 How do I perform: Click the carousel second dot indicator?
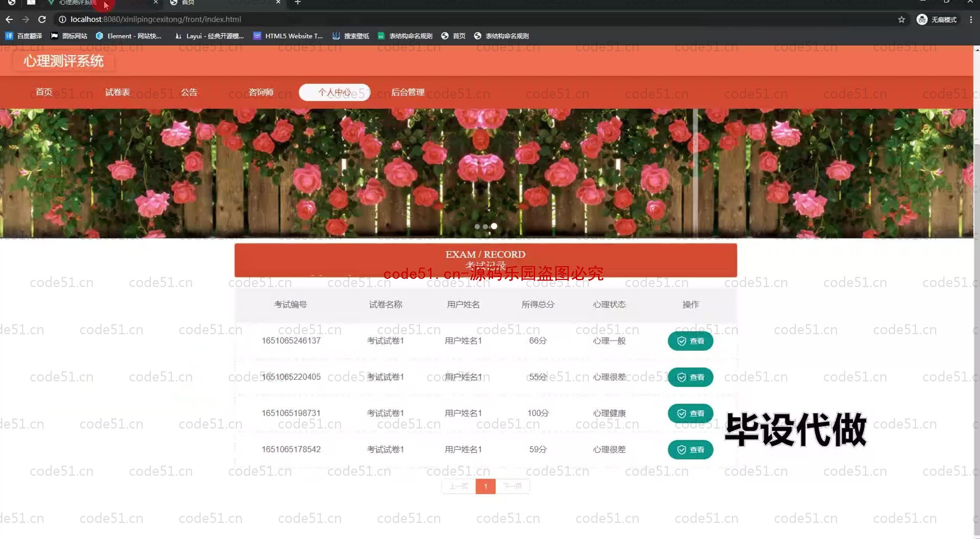[485, 226]
